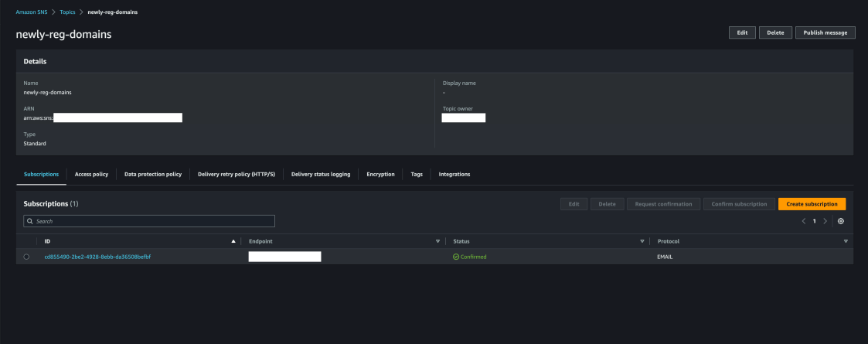Open the Integrations tab
868x344 pixels.
pyautogui.click(x=454, y=174)
